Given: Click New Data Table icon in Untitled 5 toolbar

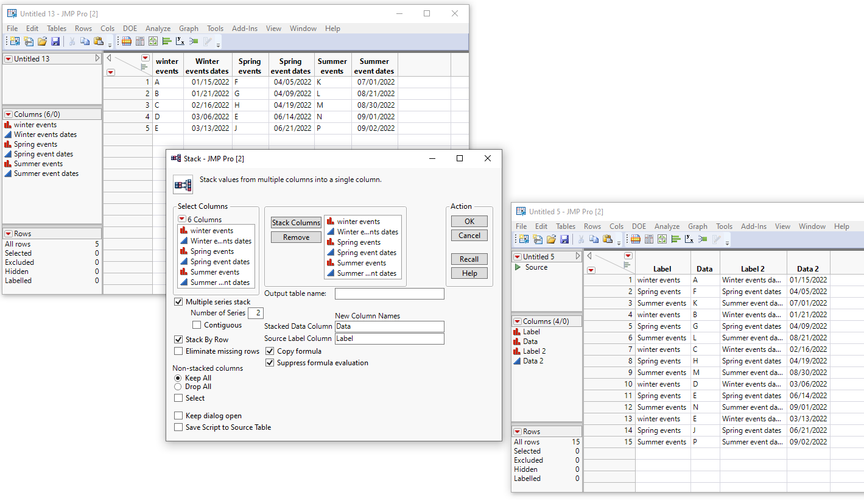Looking at the screenshot, I should tap(524, 239).
